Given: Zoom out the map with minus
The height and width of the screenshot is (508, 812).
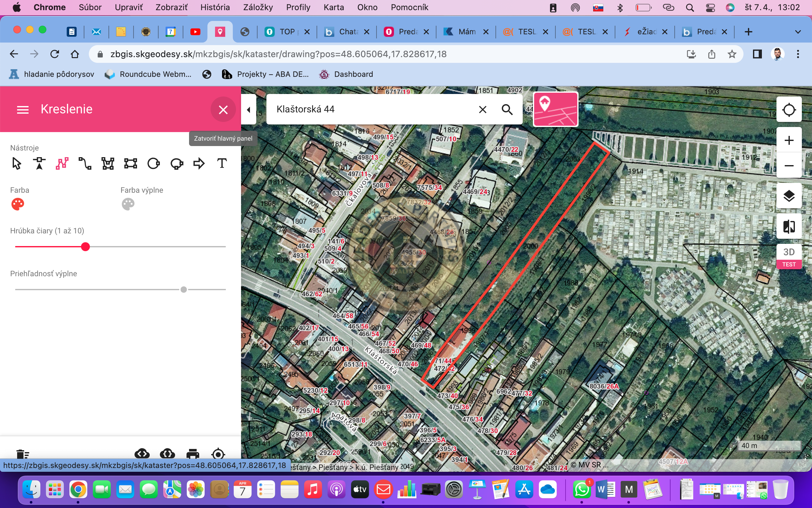Looking at the screenshot, I should click(789, 165).
